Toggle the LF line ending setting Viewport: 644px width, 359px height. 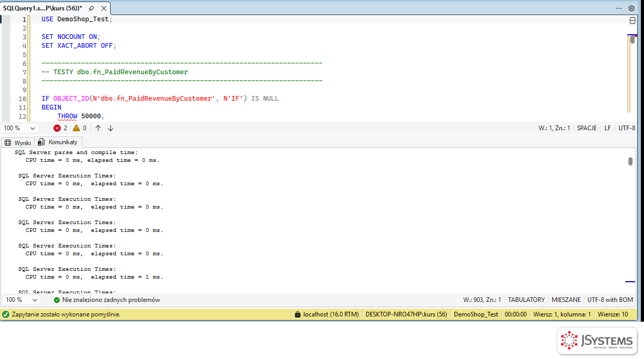click(x=608, y=128)
